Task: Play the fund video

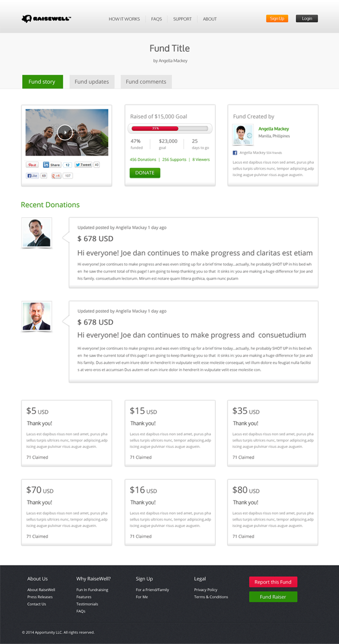Action: pos(65,132)
